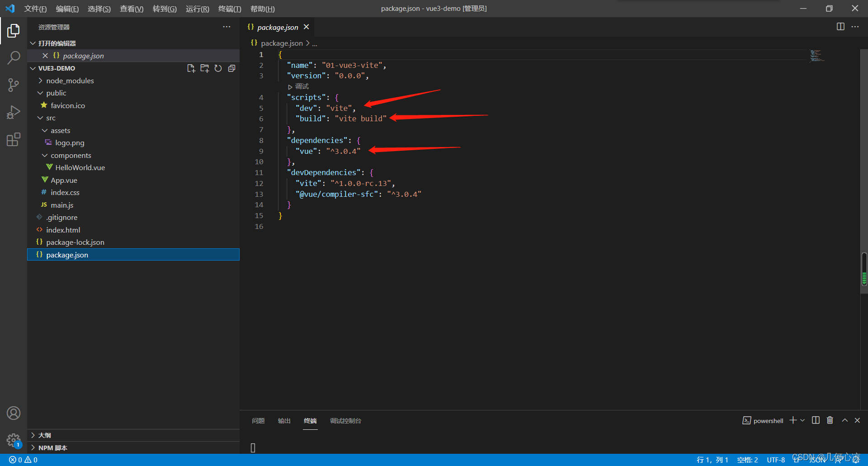
Task: Click New File icon in VUE3-DEMO header
Action: pyautogui.click(x=191, y=68)
